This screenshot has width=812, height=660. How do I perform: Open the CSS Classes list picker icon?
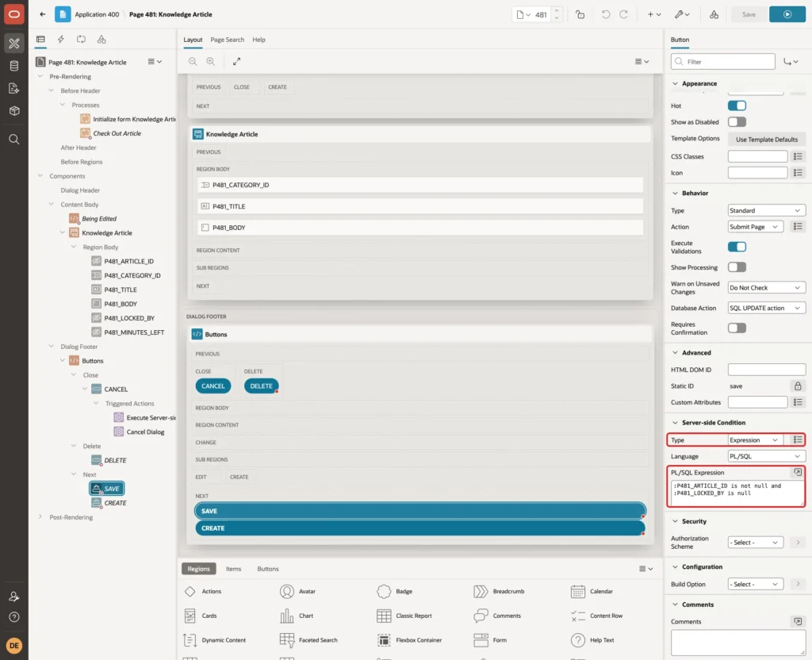click(x=798, y=156)
